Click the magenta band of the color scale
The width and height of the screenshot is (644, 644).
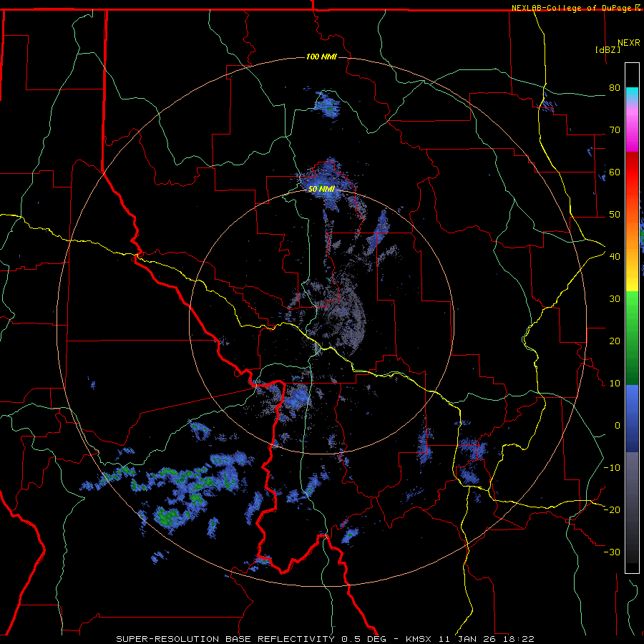(632, 130)
